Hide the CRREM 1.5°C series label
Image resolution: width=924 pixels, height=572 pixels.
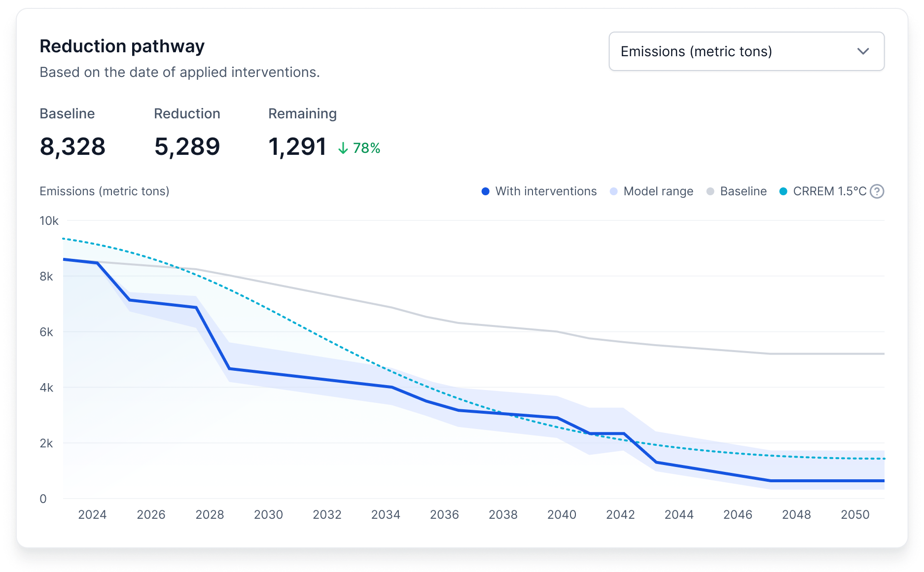point(829,191)
